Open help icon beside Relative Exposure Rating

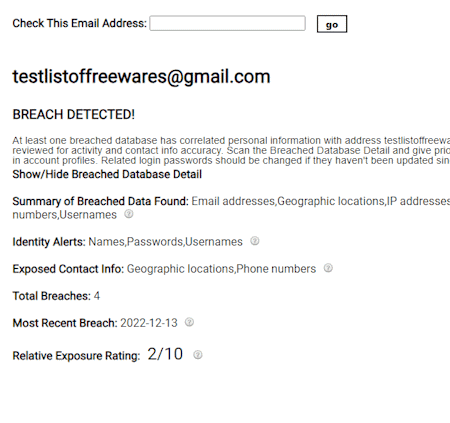(198, 355)
